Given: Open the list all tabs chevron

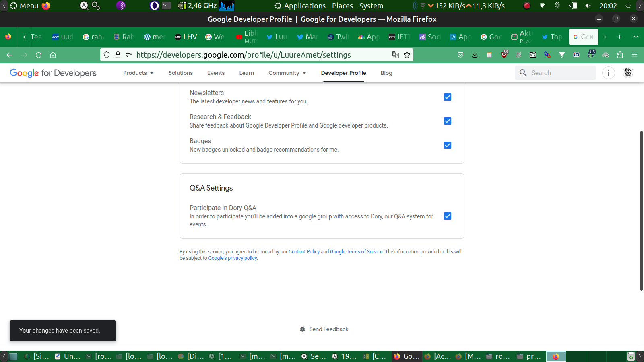Looking at the screenshot, I should click(x=636, y=37).
